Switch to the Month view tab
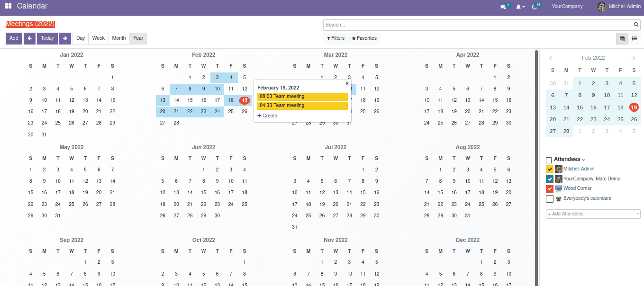The height and width of the screenshot is (286, 644). pos(119,38)
